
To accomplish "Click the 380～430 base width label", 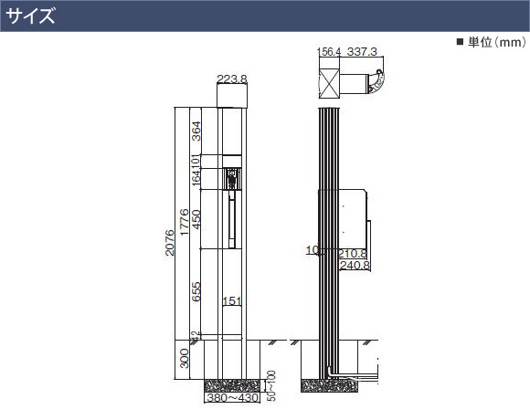I will click(x=232, y=398).
